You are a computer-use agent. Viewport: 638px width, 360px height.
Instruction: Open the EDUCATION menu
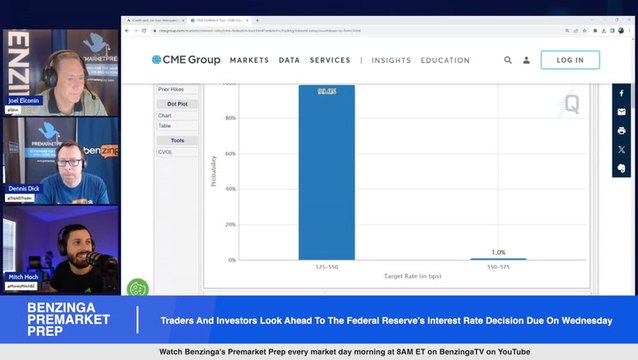pos(445,60)
